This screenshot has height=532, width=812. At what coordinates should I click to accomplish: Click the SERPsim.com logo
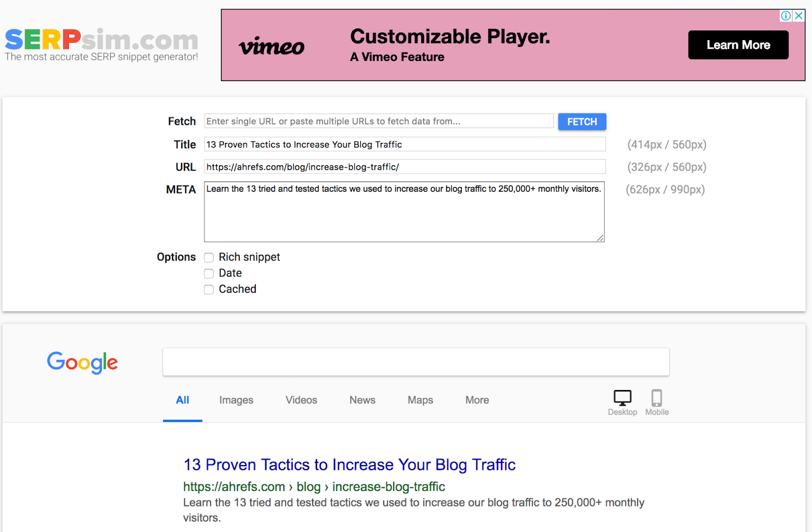point(101,40)
